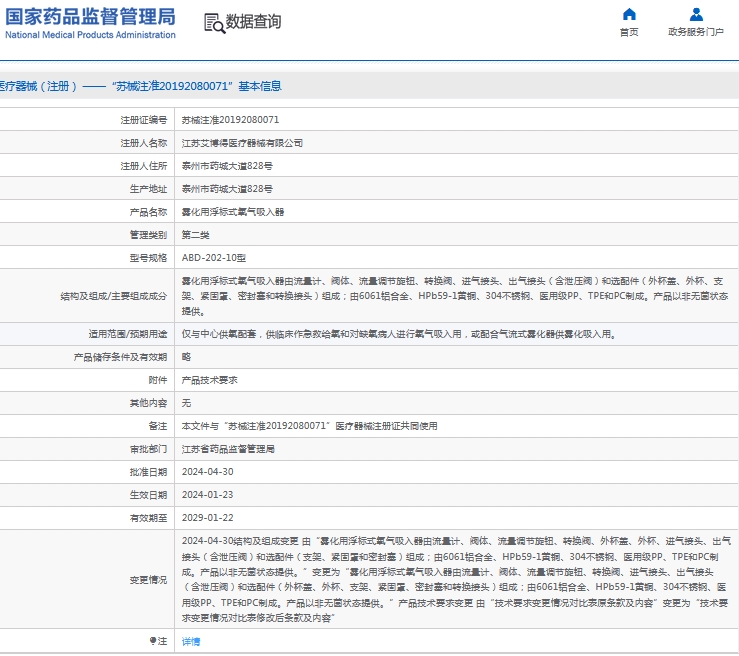The image size is (739, 656).
Task: Open the 详情 link in the 注 row
Action: pyautogui.click(x=191, y=641)
